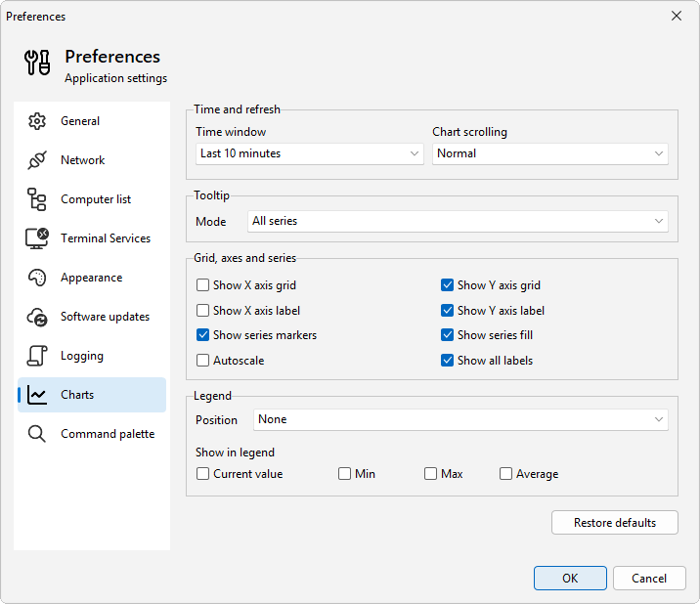The image size is (700, 604).
Task: Enable the Autoscale checkbox
Action: [x=202, y=361]
